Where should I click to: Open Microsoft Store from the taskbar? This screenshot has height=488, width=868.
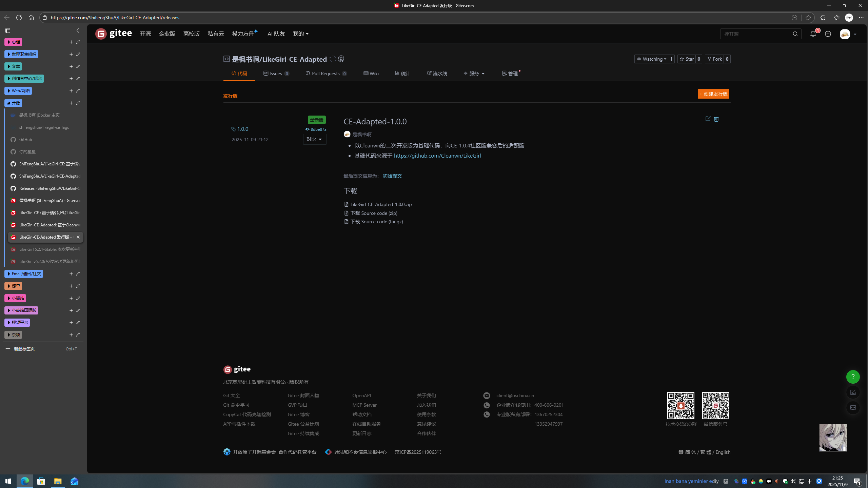(x=41, y=481)
